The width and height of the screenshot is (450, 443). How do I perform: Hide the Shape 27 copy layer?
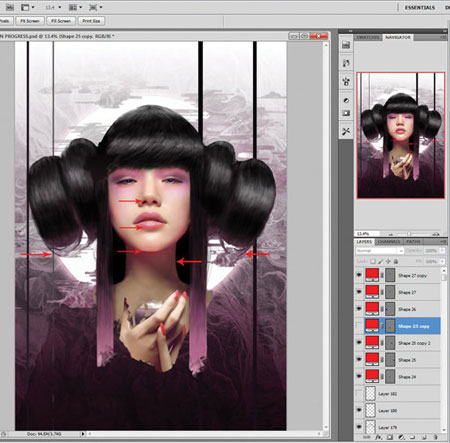click(x=359, y=275)
